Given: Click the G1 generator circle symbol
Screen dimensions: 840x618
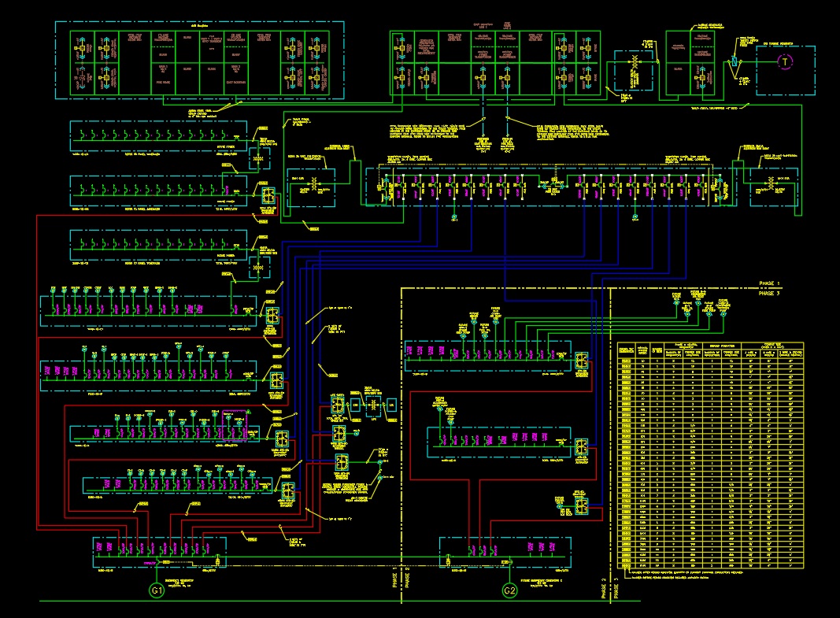Looking at the screenshot, I should tap(157, 590).
